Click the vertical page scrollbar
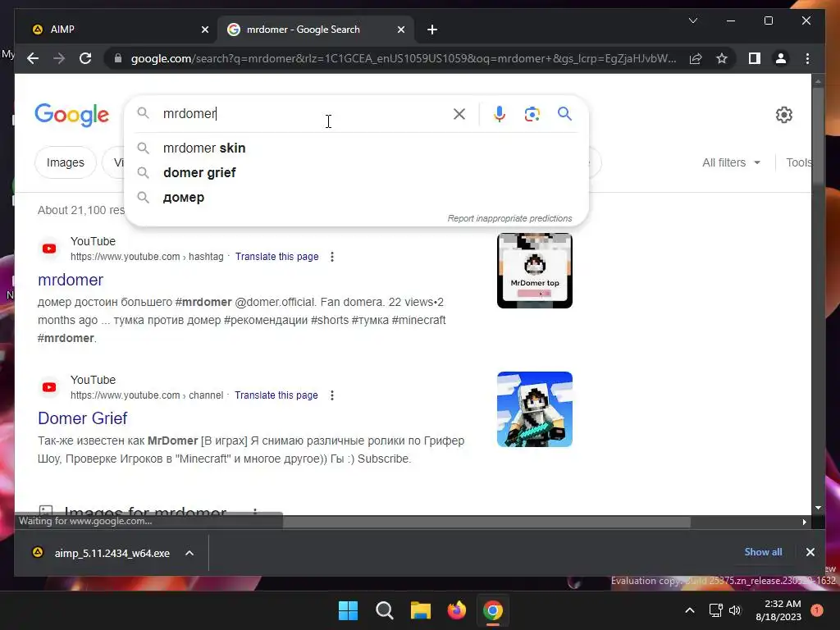Image resolution: width=840 pixels, height=630 pixels. pyautogui.click(x=818, y=137)
